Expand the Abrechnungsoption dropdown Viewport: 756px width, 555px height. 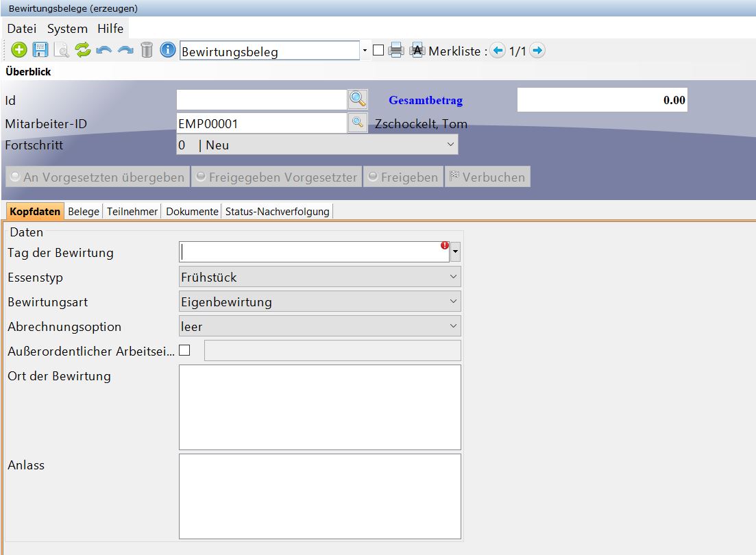coord(319,326)
